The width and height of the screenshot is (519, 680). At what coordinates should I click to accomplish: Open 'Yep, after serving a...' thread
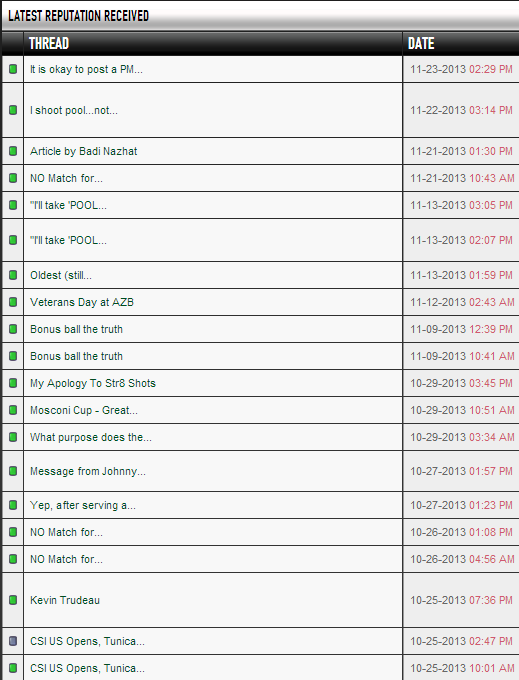(83, 505)
